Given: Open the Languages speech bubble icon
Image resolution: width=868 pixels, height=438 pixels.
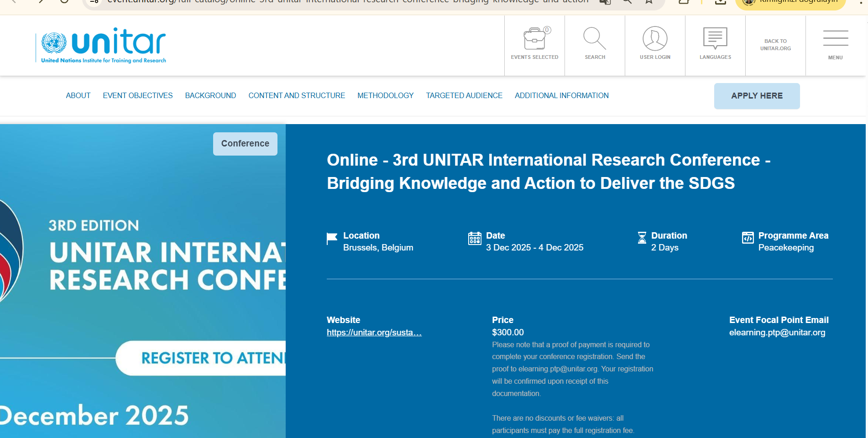Looking at the screenshot, I should click(x=715, y=38).
